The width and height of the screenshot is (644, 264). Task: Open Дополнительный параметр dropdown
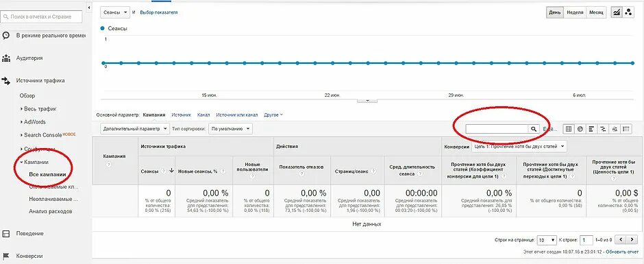coord(135,129)
